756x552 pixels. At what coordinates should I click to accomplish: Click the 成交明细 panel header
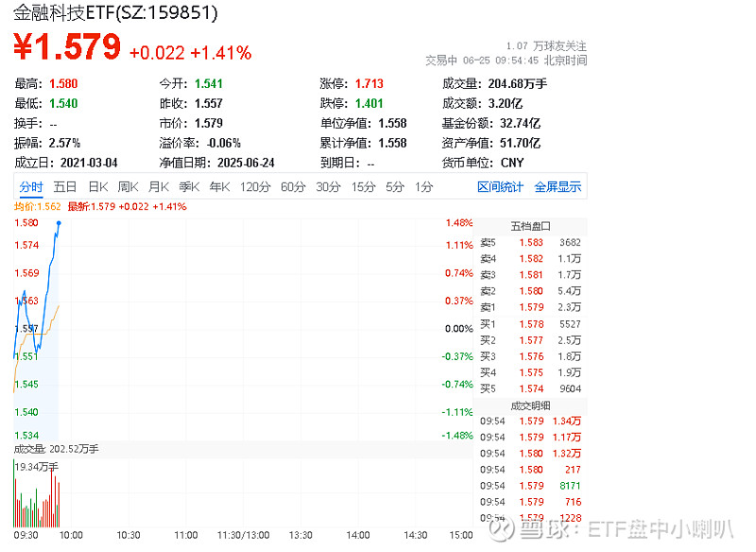[531, 405]
